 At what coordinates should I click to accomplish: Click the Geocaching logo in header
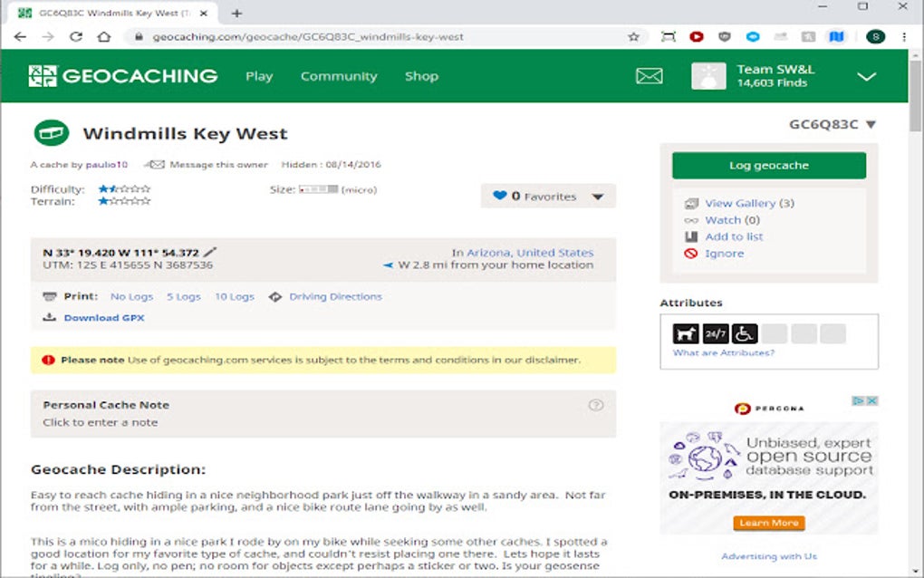pos(123,76)
